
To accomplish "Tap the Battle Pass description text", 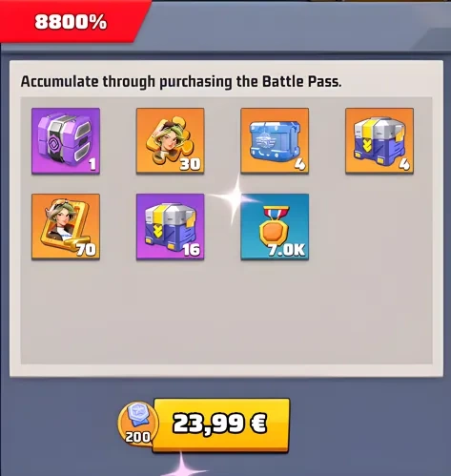I will click(181, 82).
